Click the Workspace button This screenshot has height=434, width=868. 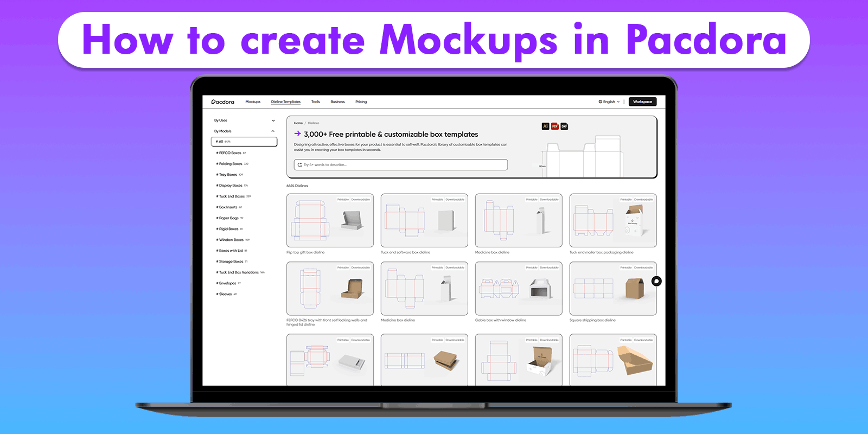[643, 102]
